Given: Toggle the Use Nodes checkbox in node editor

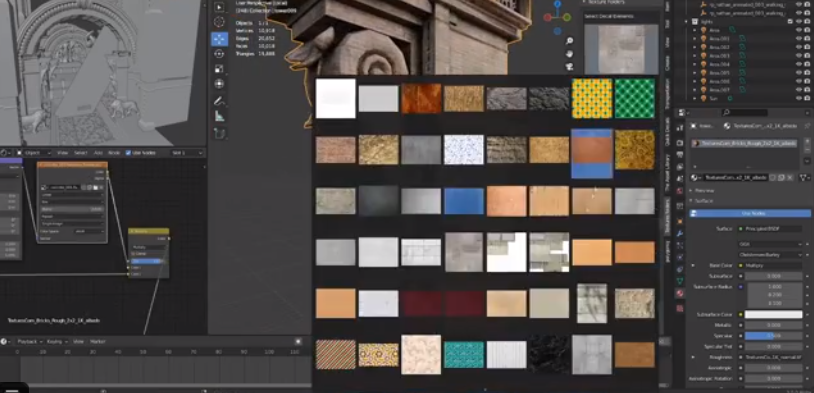Looking at the screenshot, I should coord(128,153).
